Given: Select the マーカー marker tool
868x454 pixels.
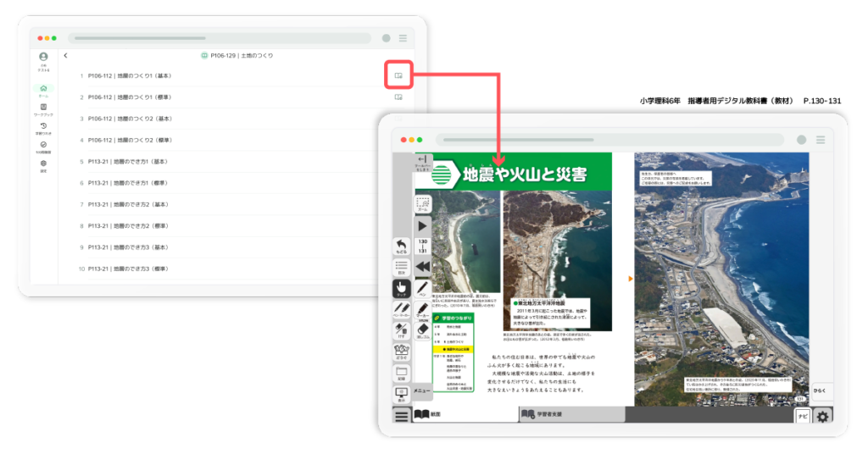Looking at the screenshot, I should [422, 310].
